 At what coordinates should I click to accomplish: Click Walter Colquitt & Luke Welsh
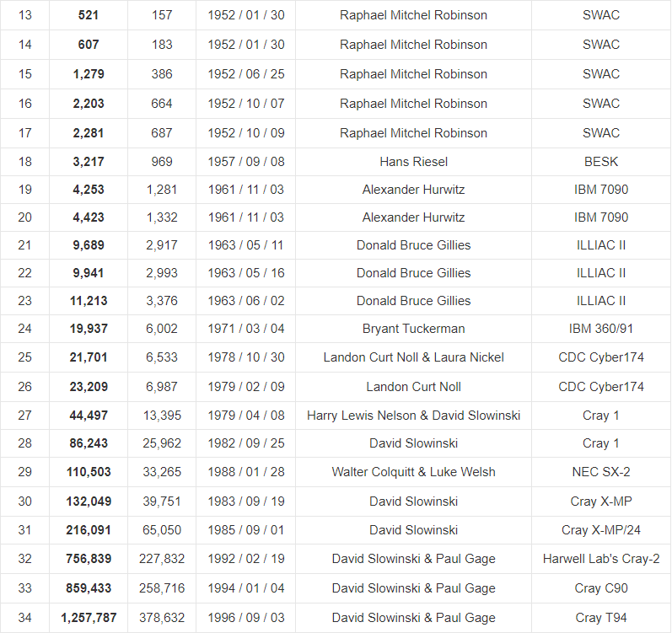414,472
